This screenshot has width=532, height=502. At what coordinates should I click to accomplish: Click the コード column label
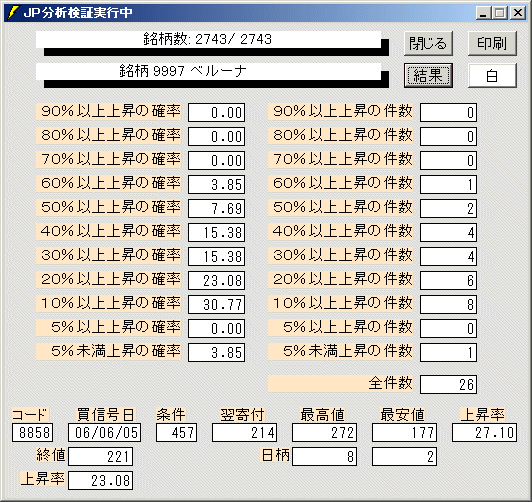[x=30, y=414]
